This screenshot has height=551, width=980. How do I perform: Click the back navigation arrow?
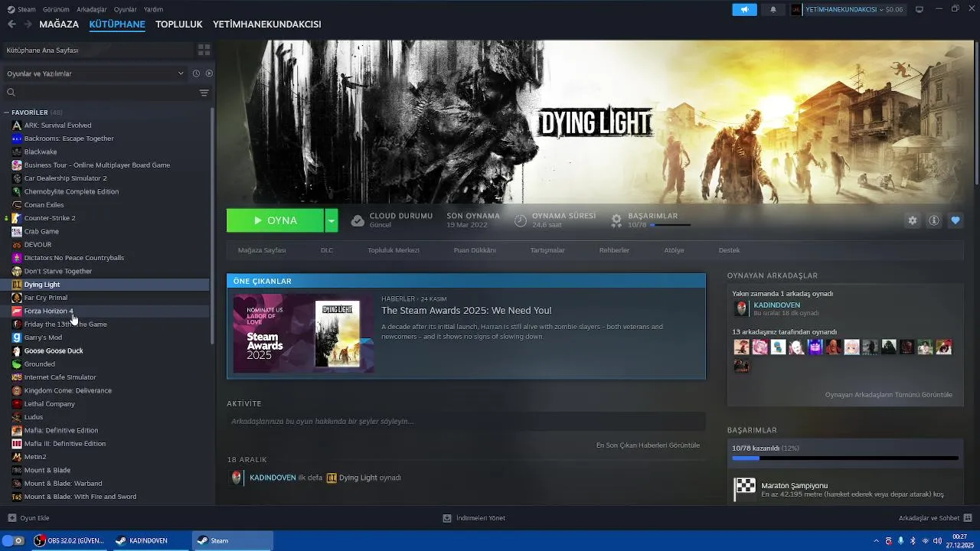click(x=11, y=24)
